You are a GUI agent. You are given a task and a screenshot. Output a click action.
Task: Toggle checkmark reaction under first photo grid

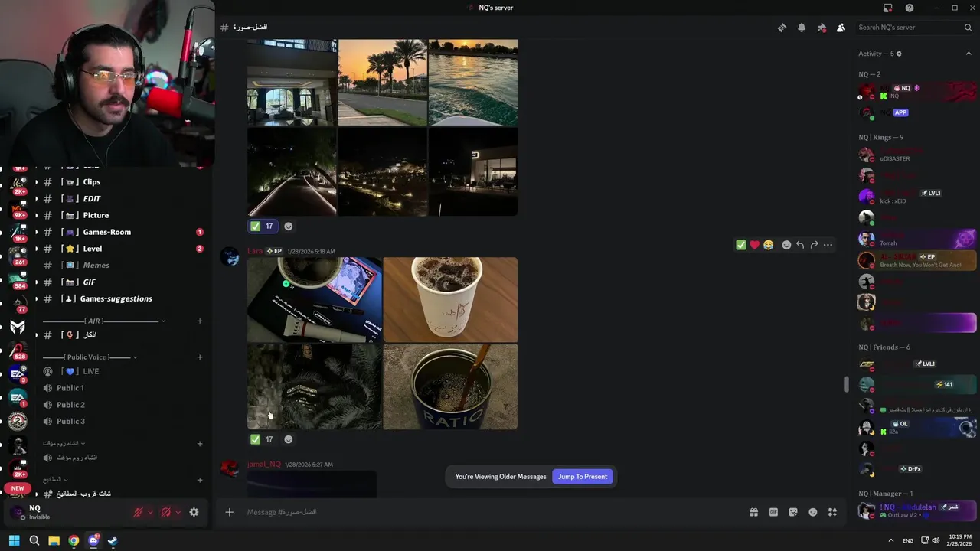(263, 226)
